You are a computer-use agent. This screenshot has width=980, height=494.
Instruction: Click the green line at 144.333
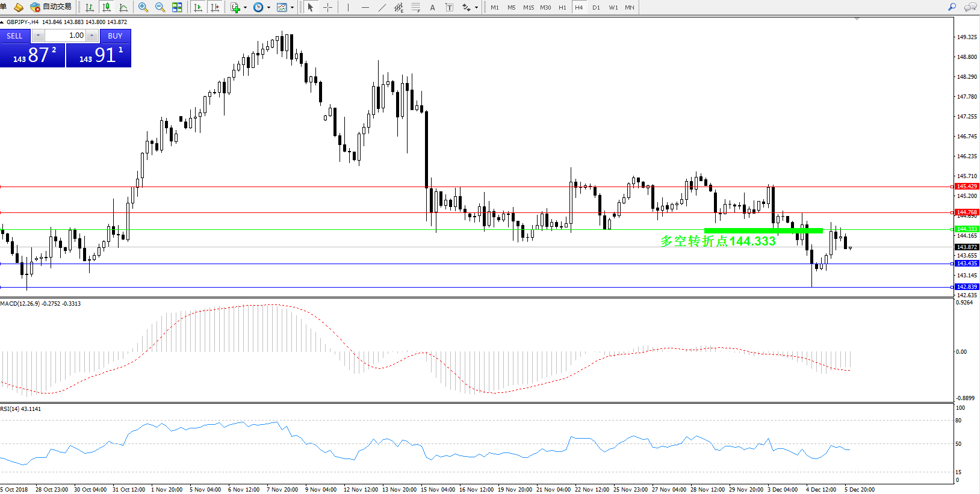[763, 230]
